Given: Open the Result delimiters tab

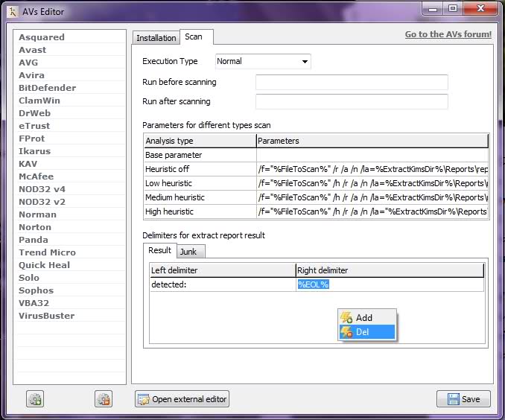Looking at the screenshot, I should 159,250.
